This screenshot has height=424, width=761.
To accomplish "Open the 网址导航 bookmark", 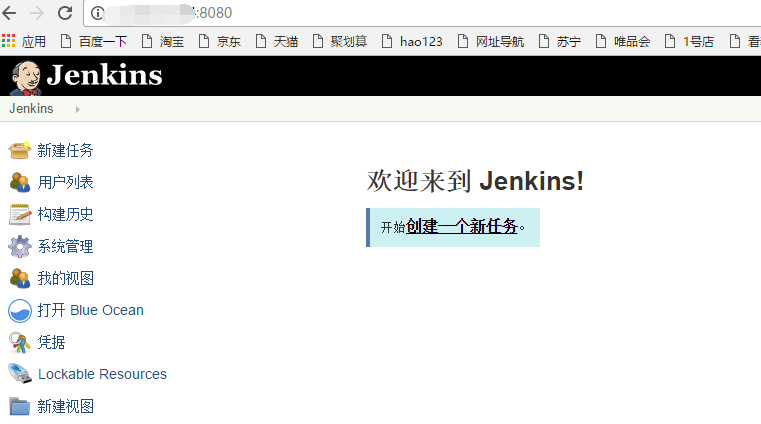I will coord(491,42).
